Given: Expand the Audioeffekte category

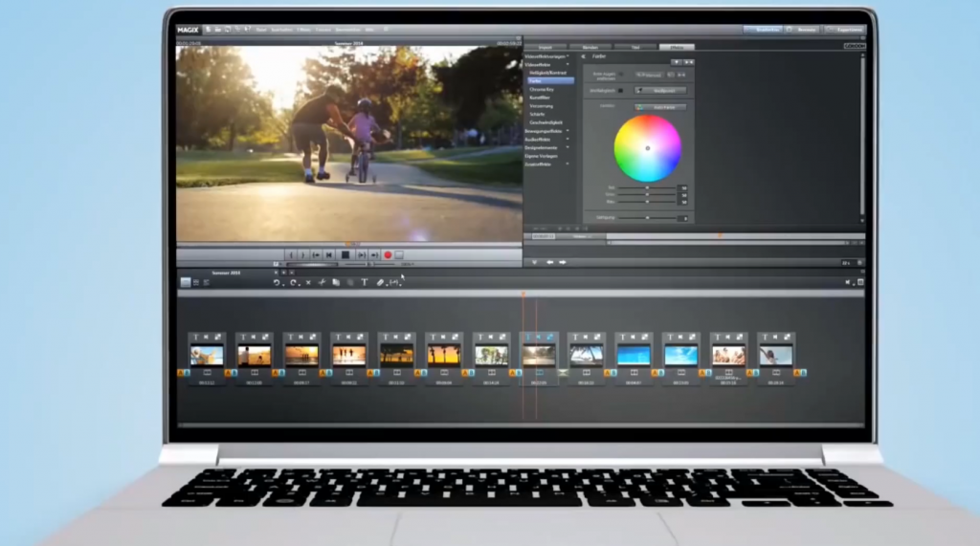Looking at the screenshot, I should tap(568, 139).
